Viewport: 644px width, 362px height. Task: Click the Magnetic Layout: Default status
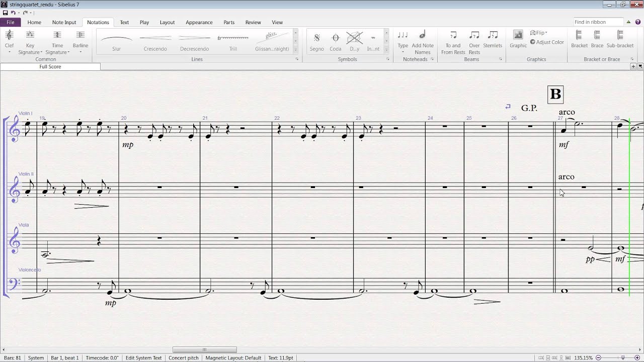(x=233, y=358)
